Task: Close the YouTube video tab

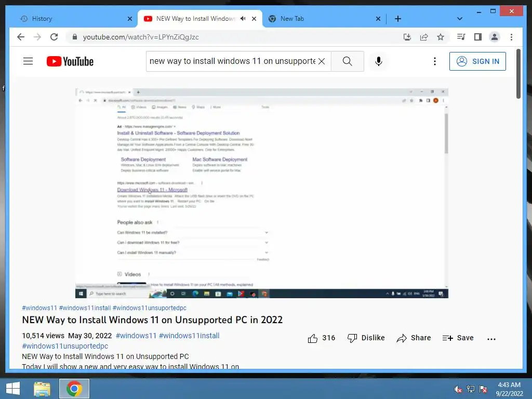Action: point(254,19)
